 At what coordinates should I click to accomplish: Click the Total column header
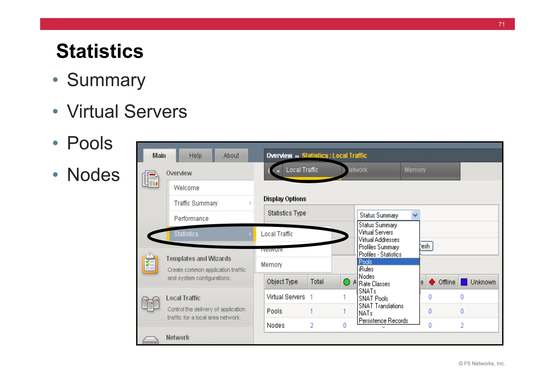324,282
